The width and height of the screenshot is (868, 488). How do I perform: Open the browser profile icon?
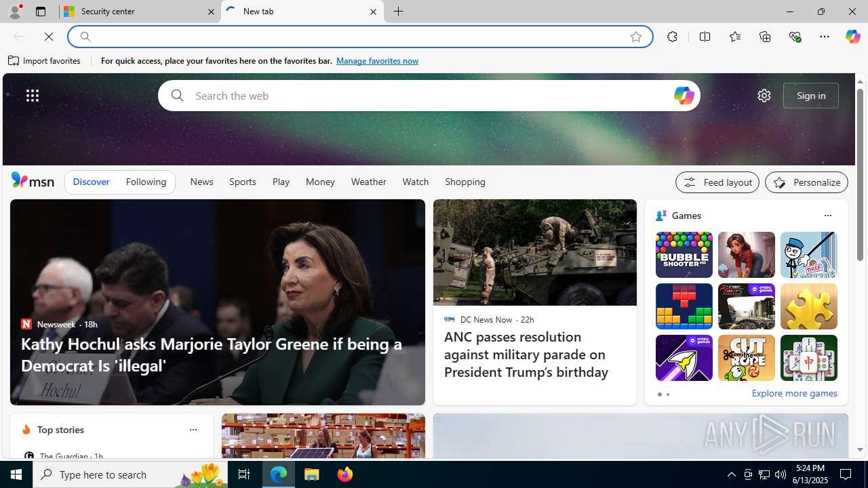pyautogui.click(x=14, y=12)
